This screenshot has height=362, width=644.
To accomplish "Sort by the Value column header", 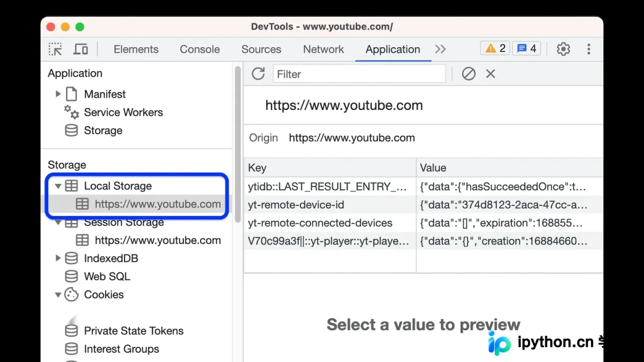I will 510,168.
